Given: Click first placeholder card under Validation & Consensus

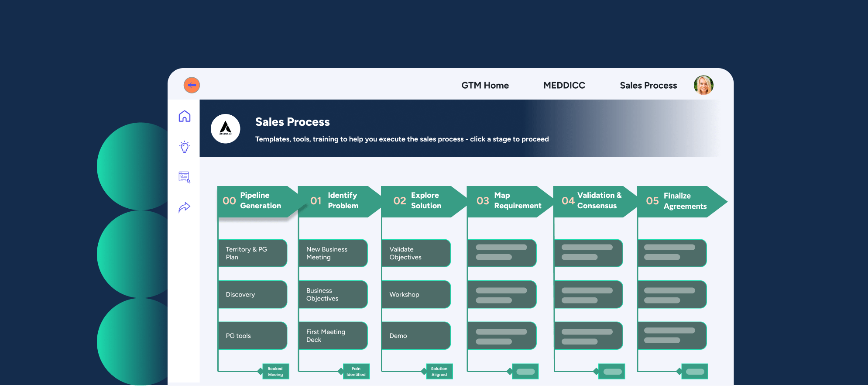Looking at the screenshot, I should pyautogui.click(x=588, y=253).
